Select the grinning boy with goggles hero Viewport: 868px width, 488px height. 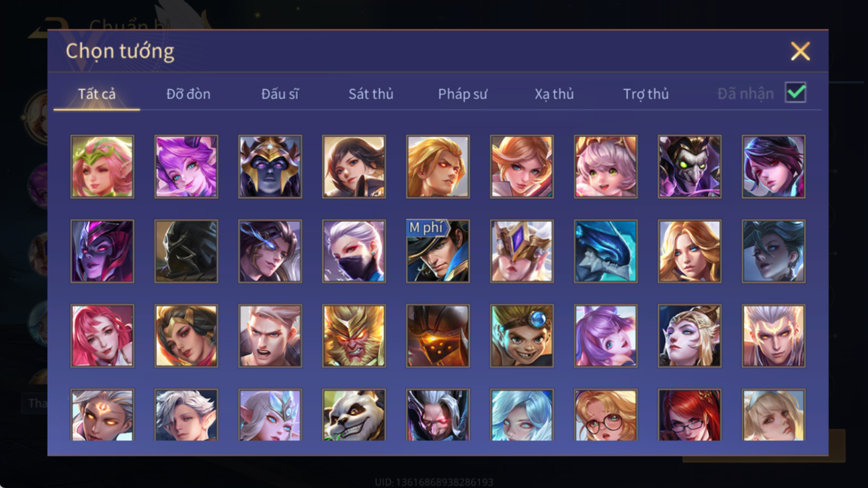click(522, 335)
